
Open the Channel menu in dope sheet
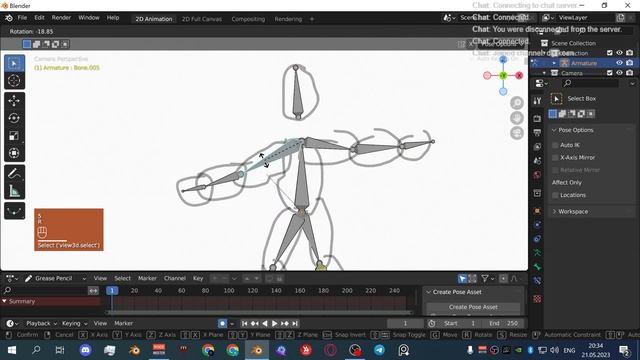175,278
